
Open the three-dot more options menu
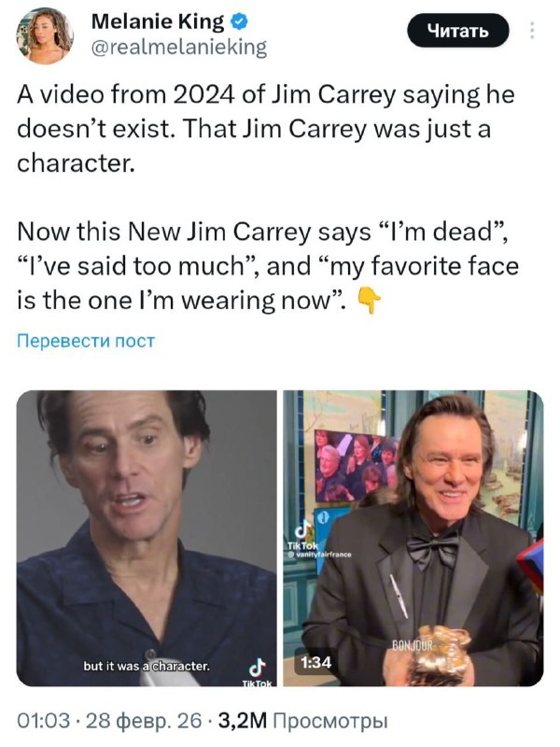[532, 31]
